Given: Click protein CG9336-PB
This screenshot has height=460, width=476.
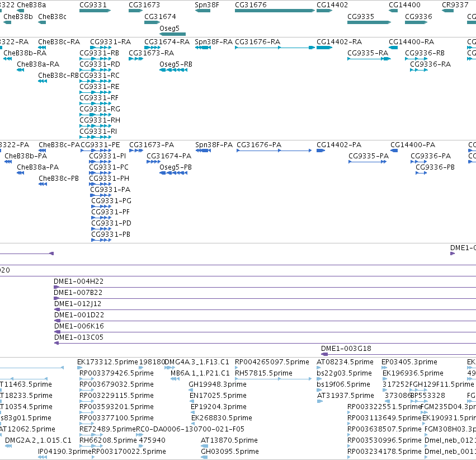Looking at the screenshot, I should pyautogui.click(x=435, y=167).
